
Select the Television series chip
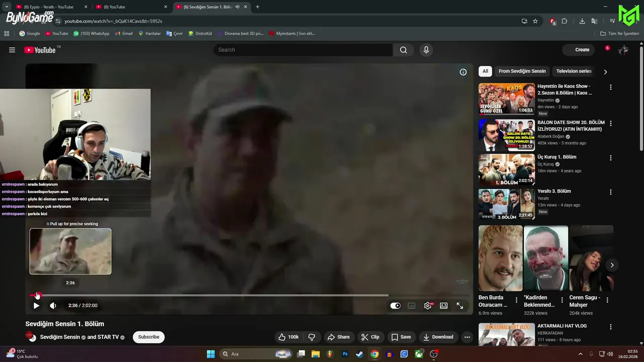point(574,71)
